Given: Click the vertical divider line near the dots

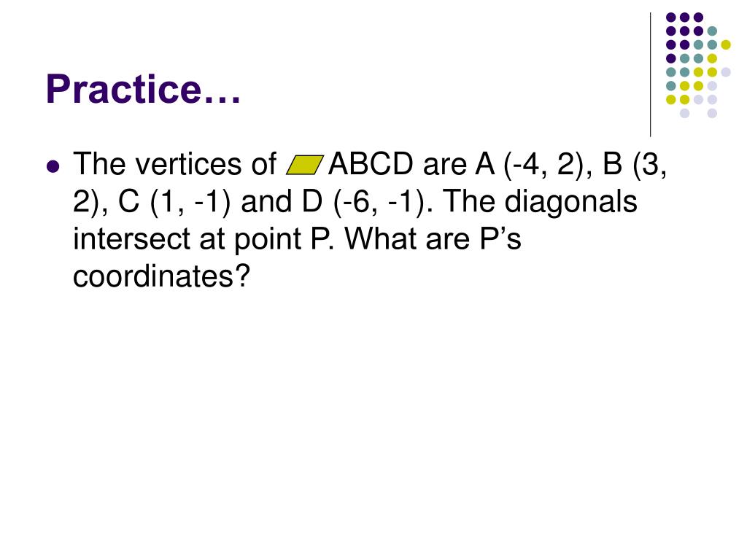Looking at the screenshot, I should (x=650, y=75).
